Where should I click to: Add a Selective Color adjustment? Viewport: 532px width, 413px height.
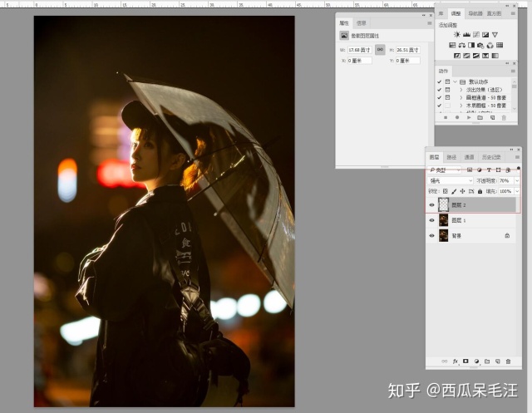tap(485, 56)
